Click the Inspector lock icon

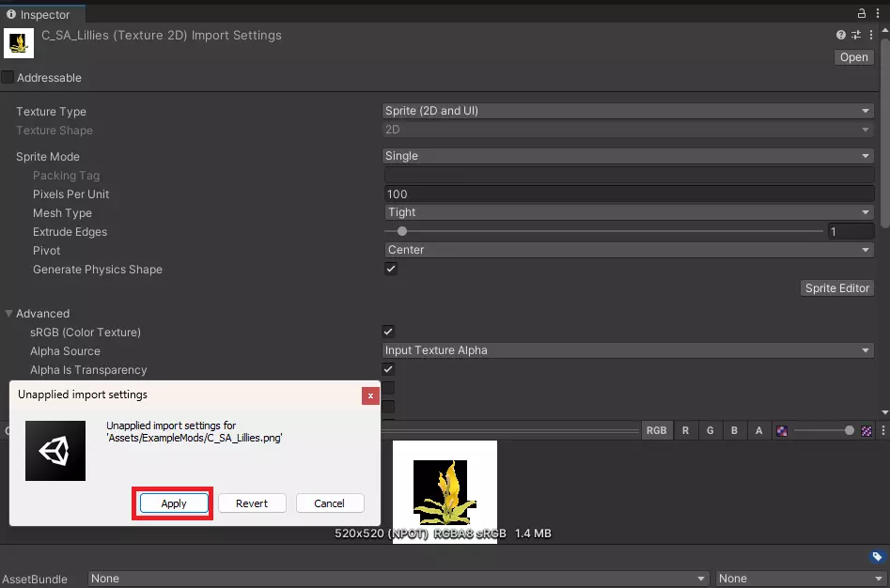click(862, 13)
